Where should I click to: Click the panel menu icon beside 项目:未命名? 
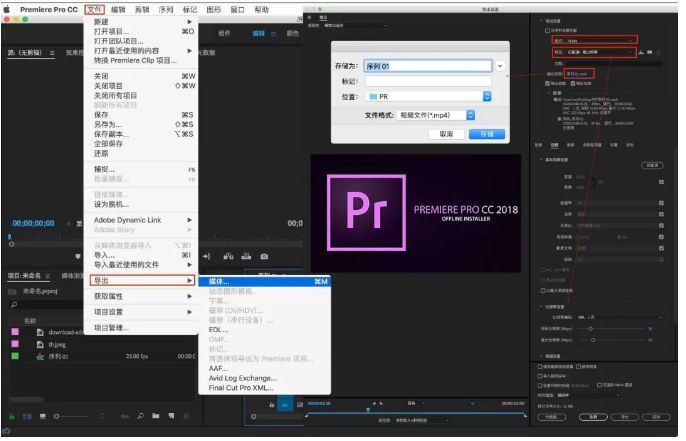(x=48, y=276)
